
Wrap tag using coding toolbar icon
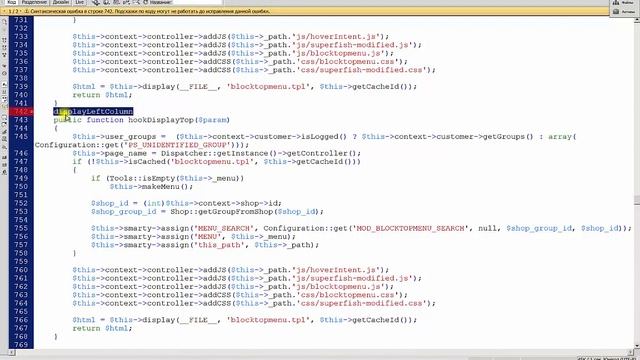(x=4, y=132)
